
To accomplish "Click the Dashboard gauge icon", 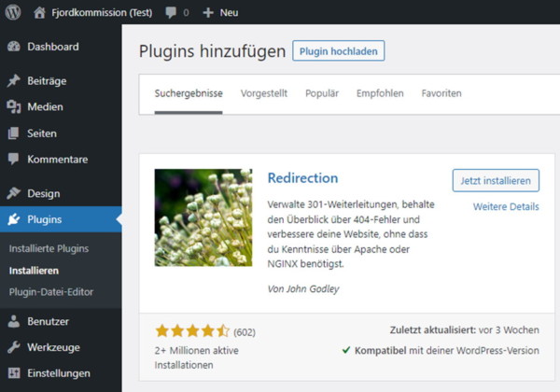I will (14, 47).
